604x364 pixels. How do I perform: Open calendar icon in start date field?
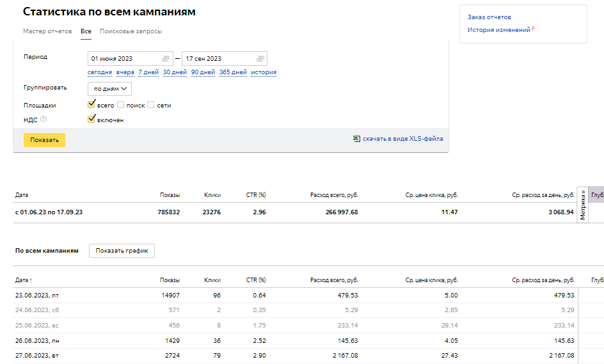166,59
